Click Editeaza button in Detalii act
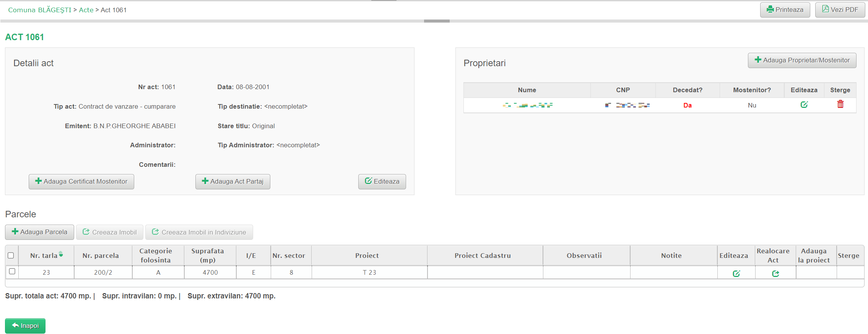 click(382, 182)
